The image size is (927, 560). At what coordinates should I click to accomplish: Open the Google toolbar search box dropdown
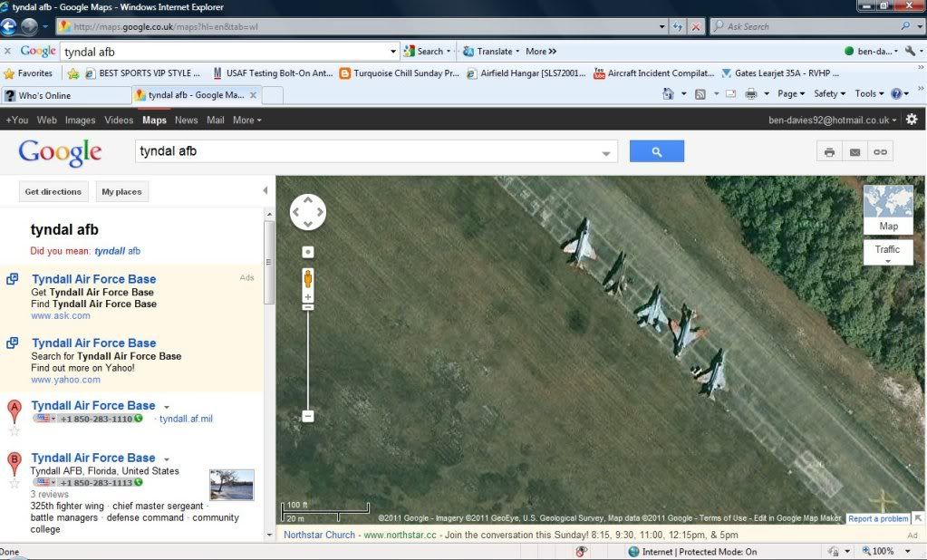pos(393,52)
